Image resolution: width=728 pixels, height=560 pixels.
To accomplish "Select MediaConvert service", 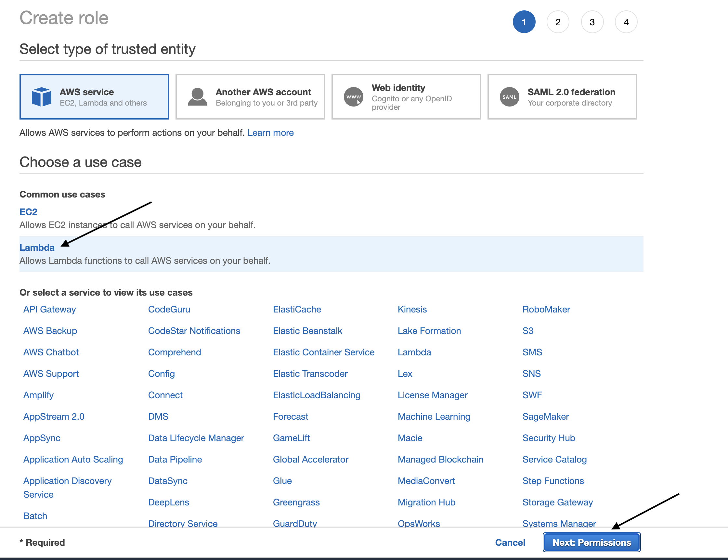I will pos(426,481).
